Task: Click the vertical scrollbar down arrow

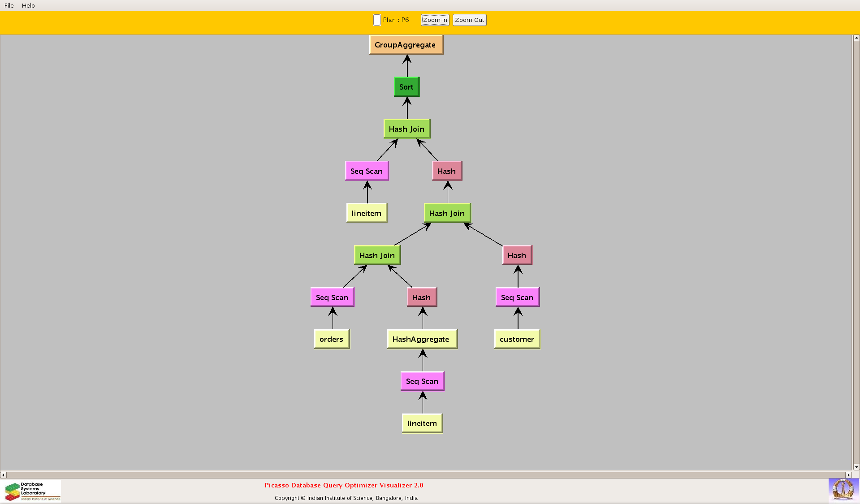Action: click(x=856, y=467)
